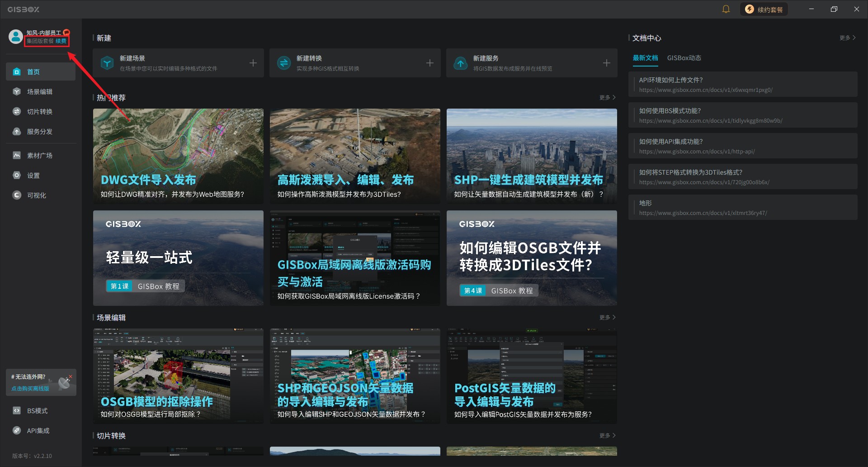The height and width of the screenshot is (467, 868).
Task: Click the API集成 sidebar icon
Action: point(17,430)
